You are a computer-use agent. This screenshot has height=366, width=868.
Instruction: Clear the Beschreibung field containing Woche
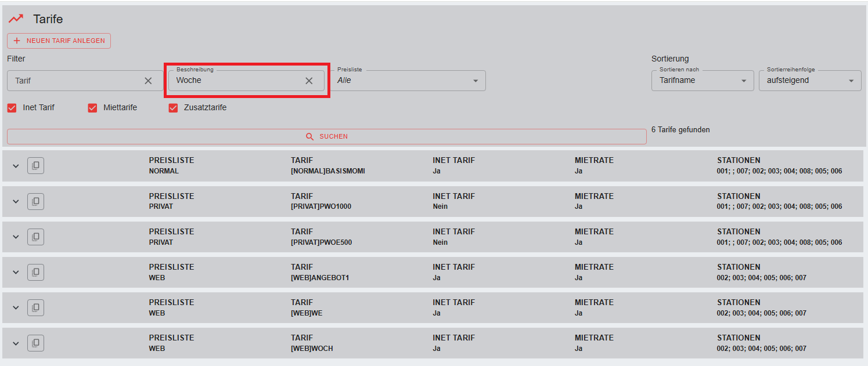(309, 81)
